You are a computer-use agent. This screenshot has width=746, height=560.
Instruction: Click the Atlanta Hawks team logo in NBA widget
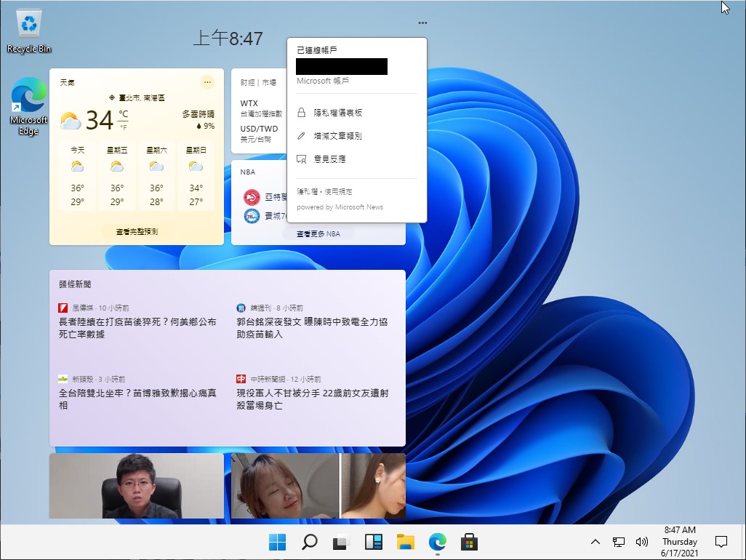click(251, 196)
